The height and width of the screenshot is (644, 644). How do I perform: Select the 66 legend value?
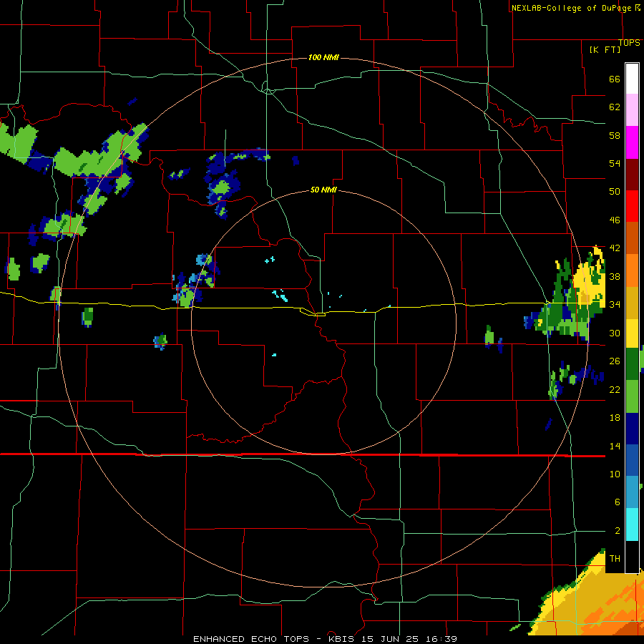[615, 79]
